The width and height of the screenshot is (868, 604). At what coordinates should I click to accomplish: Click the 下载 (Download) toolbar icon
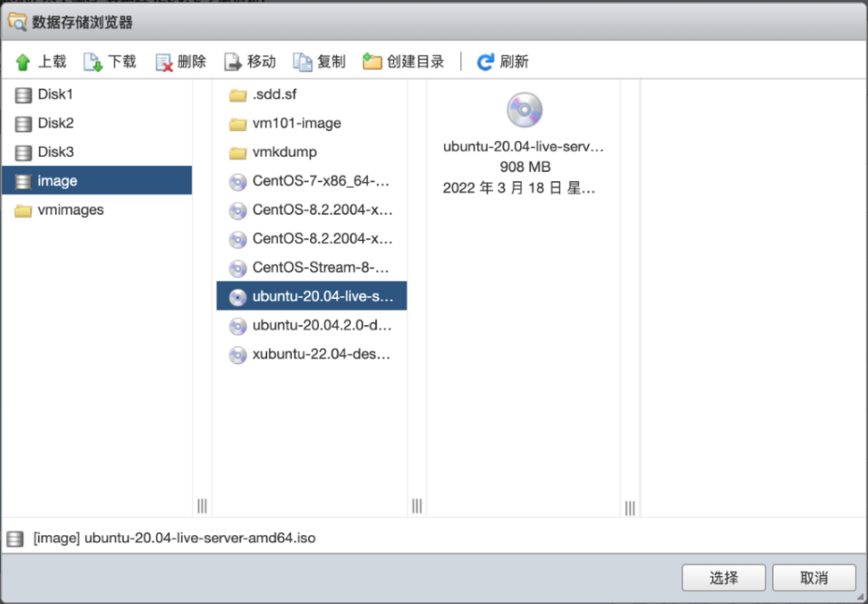(x=93, y=62)
